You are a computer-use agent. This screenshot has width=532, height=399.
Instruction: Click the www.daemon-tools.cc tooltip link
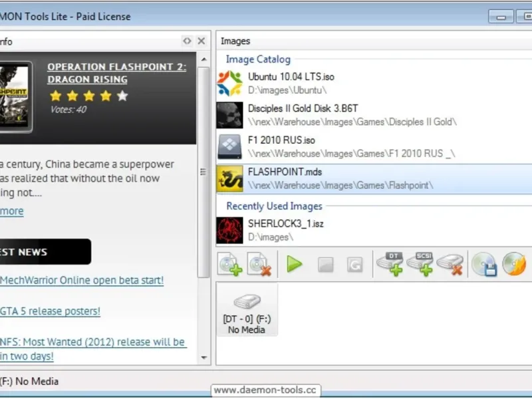(265, 390)
